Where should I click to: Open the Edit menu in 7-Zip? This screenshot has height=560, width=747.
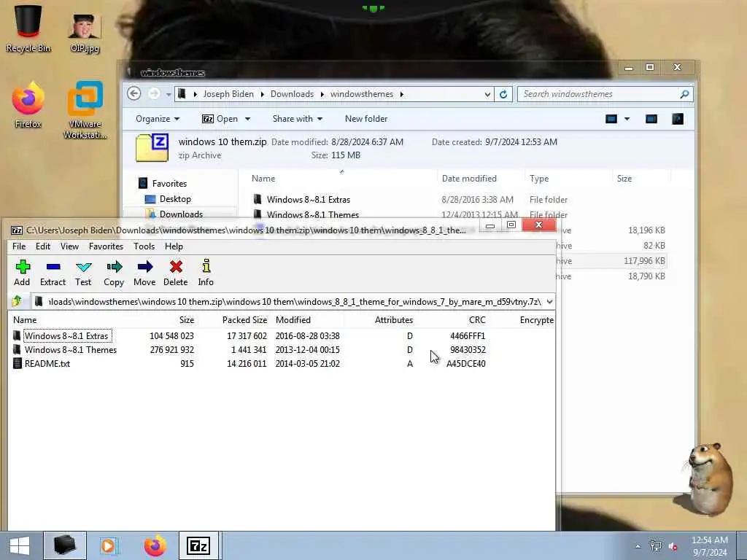tap(43, 246)
